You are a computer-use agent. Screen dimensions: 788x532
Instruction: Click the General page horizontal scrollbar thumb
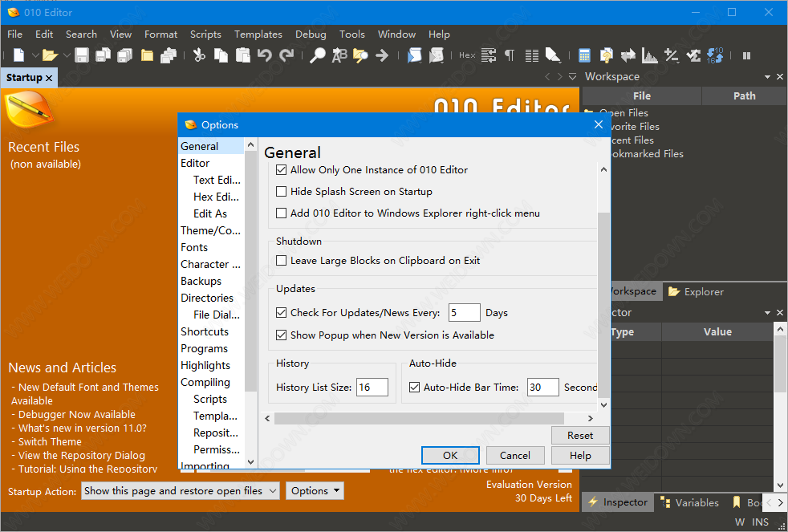[419, 419]
